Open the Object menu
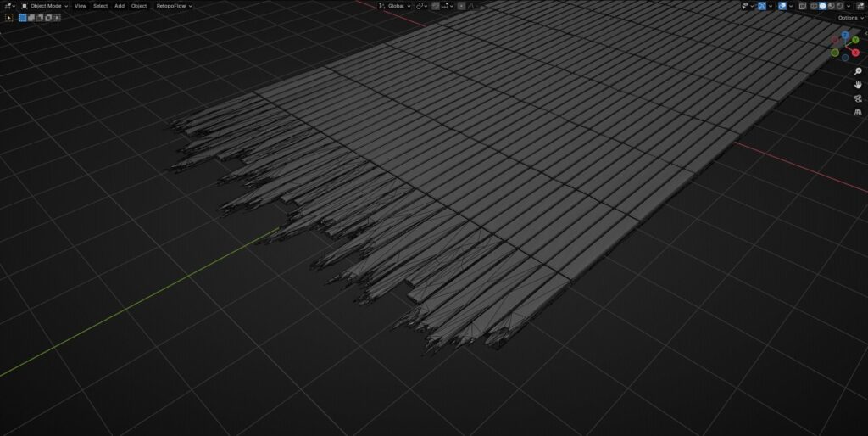This screenshot has height=436, width=868. 139,6
